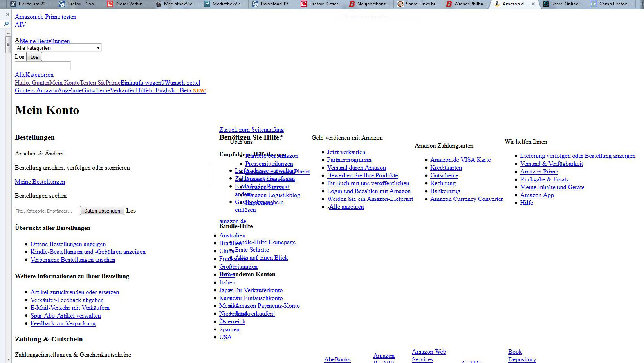Select the "Italien" country link

[x=227, y=282]
